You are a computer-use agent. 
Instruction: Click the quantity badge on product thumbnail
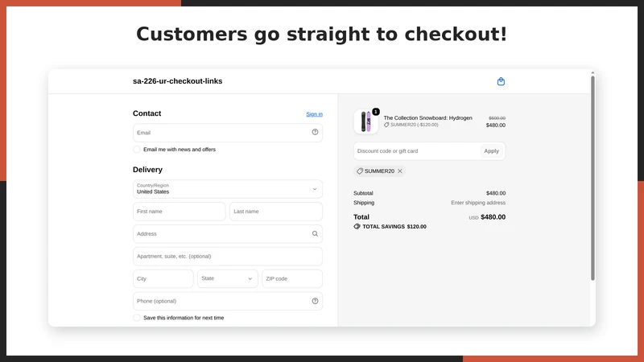[x=375, y=112]
